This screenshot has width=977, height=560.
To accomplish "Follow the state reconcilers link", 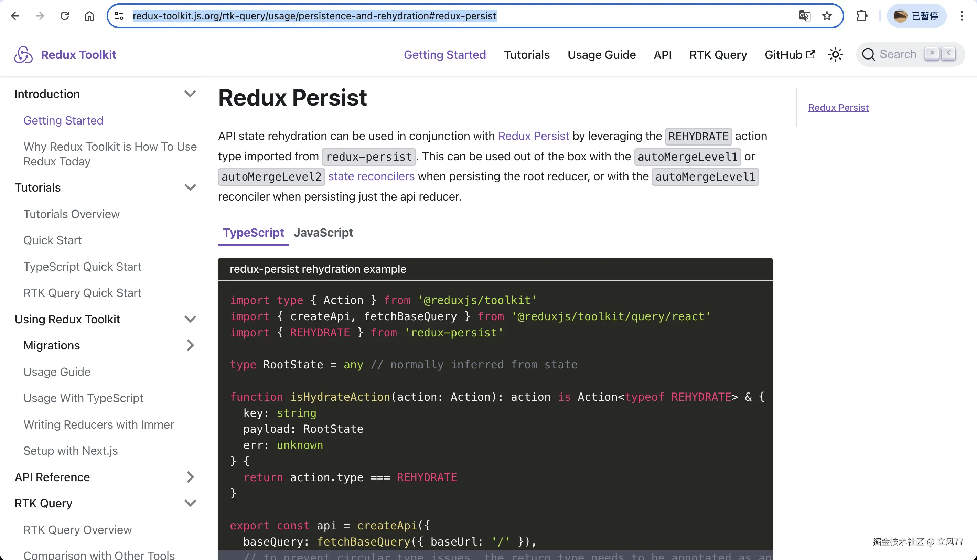I will click(x=371, y=176).
